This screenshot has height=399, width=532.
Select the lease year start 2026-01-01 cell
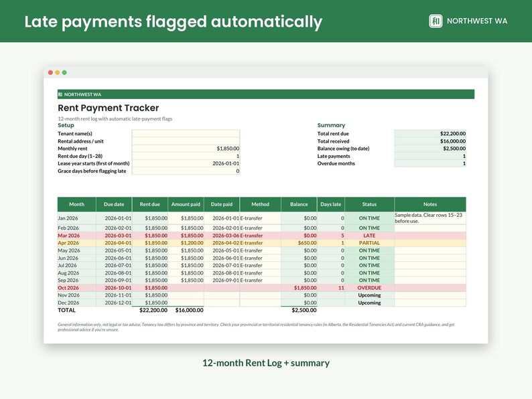(x=186, y=163)
